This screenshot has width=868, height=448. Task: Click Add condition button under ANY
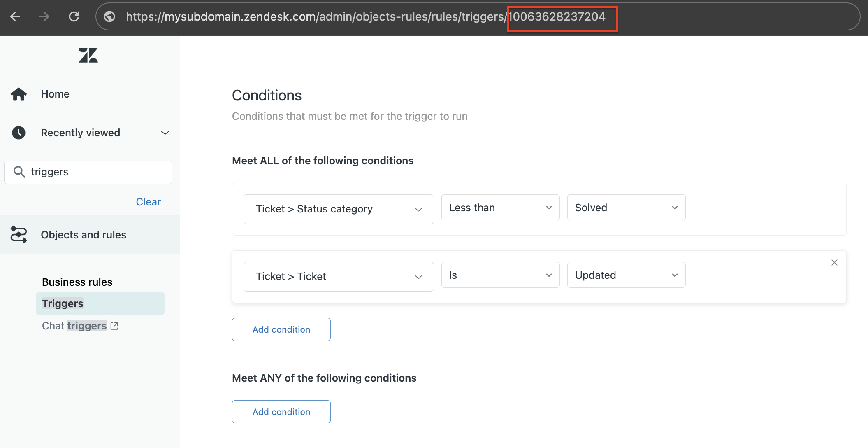tap(281, 411)
